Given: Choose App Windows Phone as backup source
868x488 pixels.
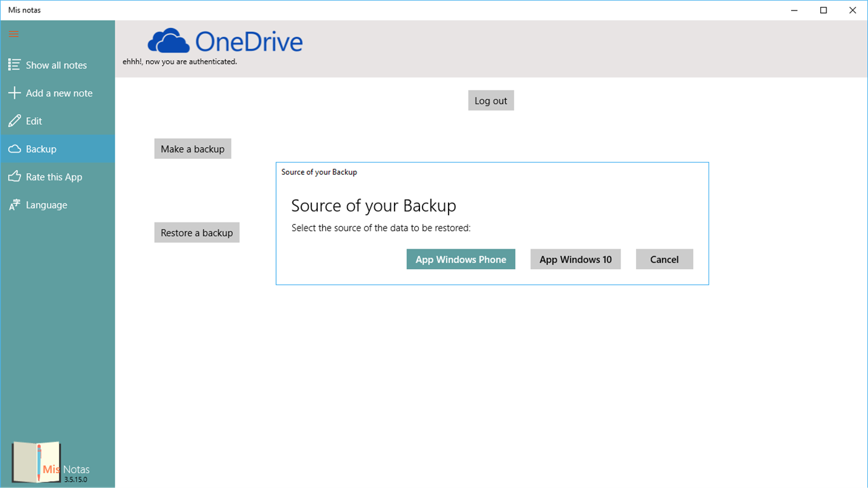Looking at the screenshot, I should pos(460,259).
